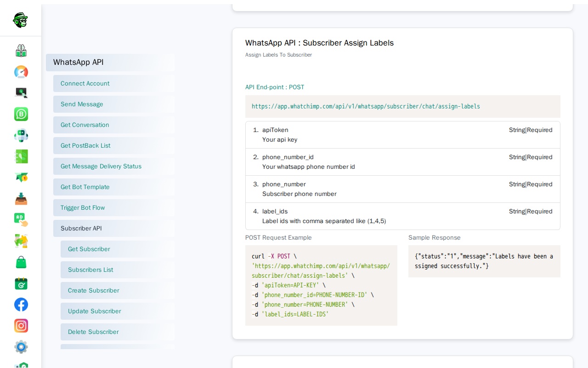Open the AD click sidebar icon
Viewport: 588px width, 368px height.
[21, 220]
